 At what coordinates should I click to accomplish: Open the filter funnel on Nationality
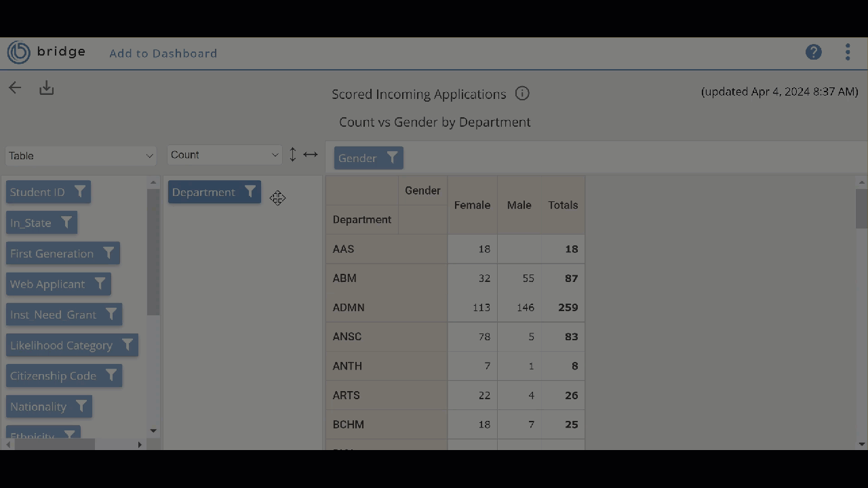tap(81, 406)
